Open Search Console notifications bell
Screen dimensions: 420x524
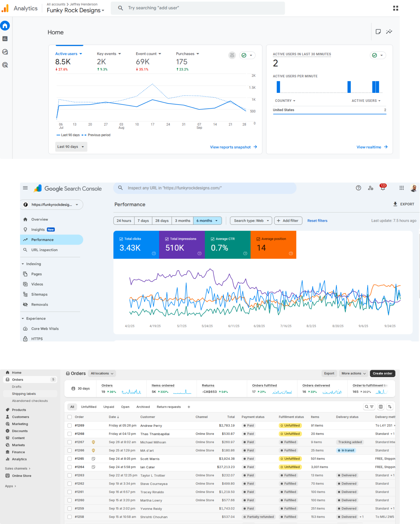[383, 188]
